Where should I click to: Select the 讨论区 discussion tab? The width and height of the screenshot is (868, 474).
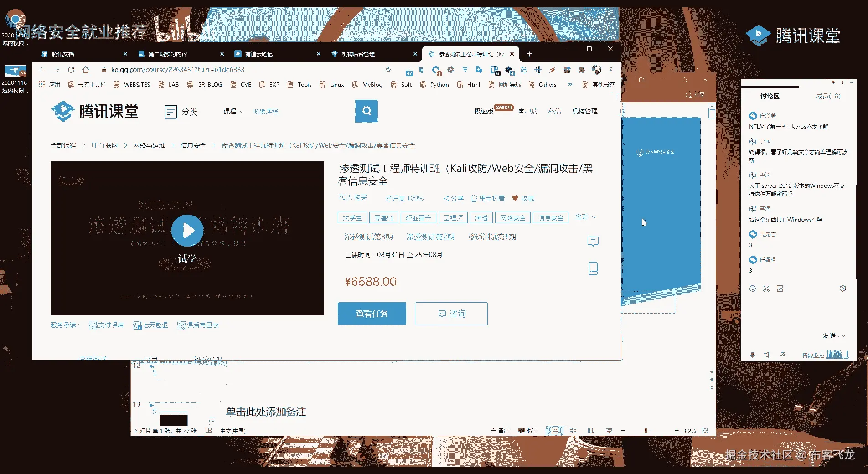point(770,96)
